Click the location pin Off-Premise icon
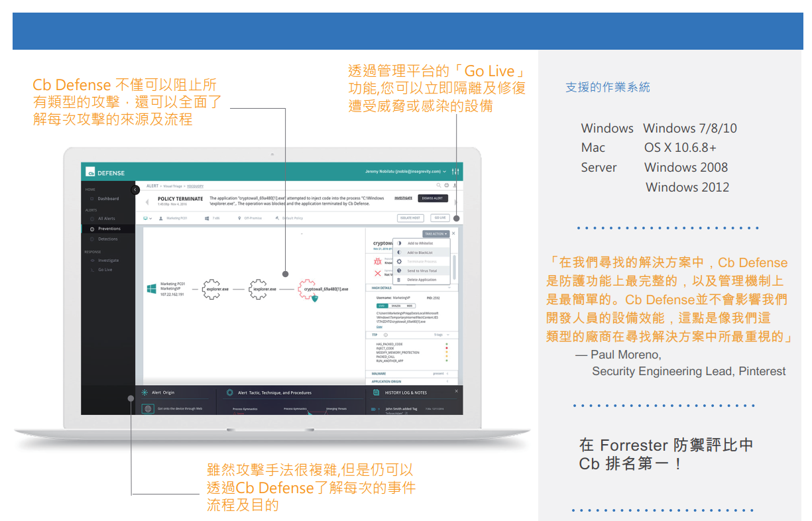812x521 pixels. click(239, 218)
